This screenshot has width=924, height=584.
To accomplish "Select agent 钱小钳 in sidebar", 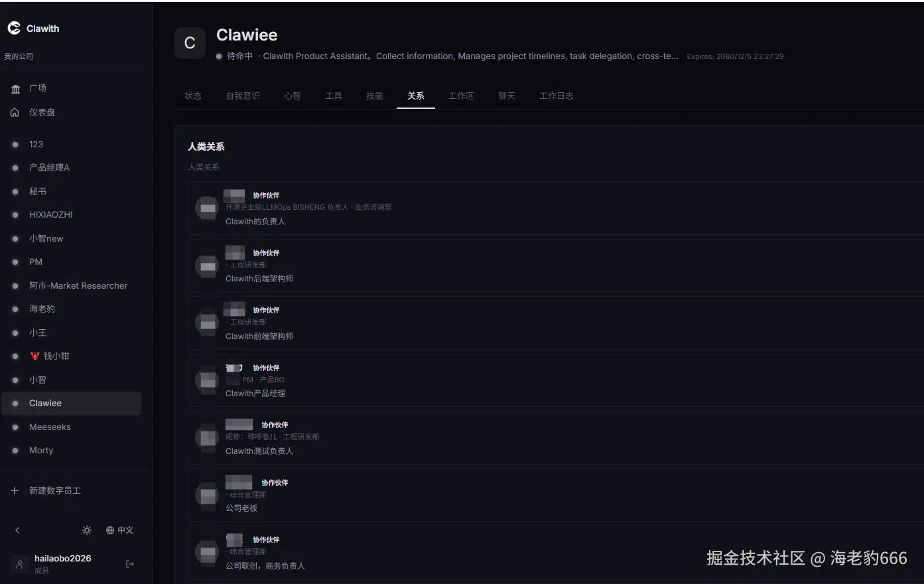I will 71,356.
